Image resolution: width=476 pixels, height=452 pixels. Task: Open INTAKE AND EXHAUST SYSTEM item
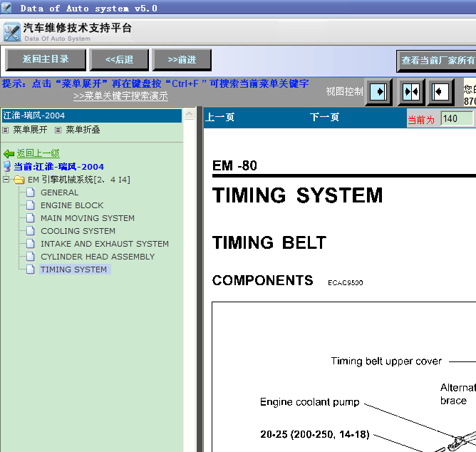(105, 244)
